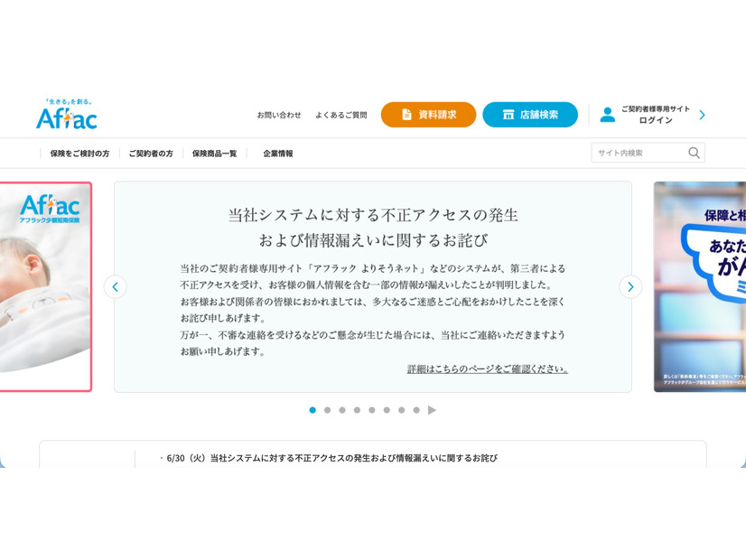Open the baby photo Aflac少額短期保険 banner
The width and height of the screenshot is (746, 560).
[x=46, y=287]
